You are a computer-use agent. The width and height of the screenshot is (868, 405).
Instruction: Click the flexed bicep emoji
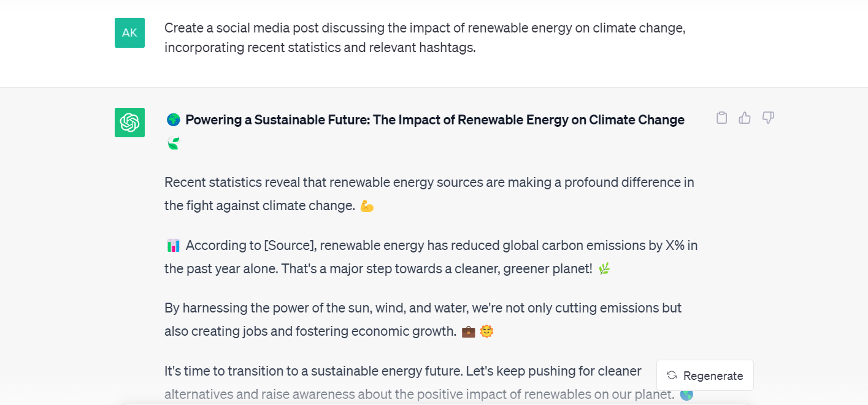click(x=367, y=206)
